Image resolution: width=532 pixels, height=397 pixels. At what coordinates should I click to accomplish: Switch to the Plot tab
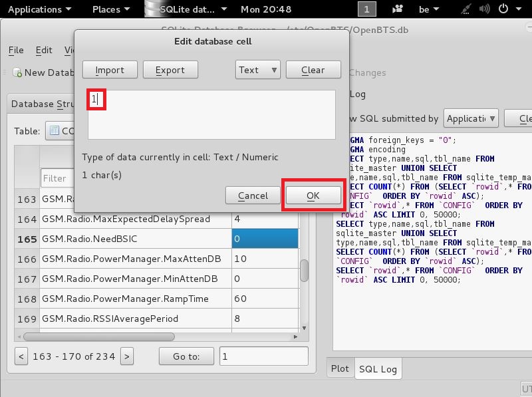point(340,368)
